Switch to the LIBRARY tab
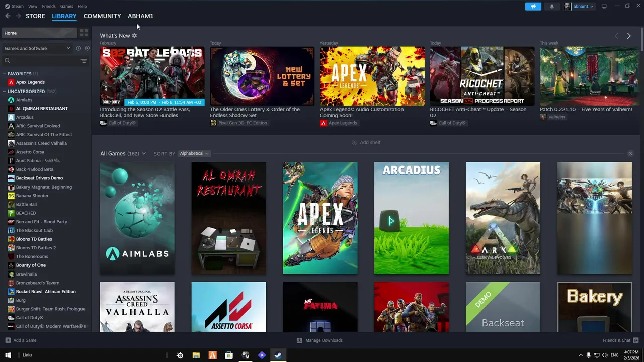644x362 pixels. [64, 16]
